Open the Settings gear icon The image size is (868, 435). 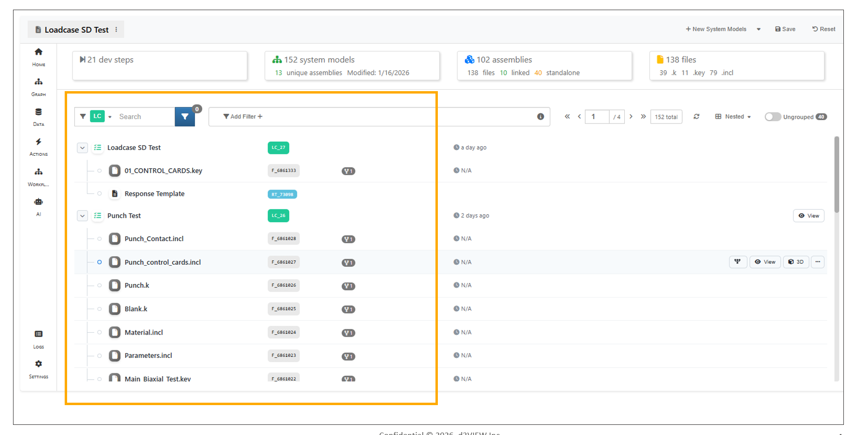point(39,364)
